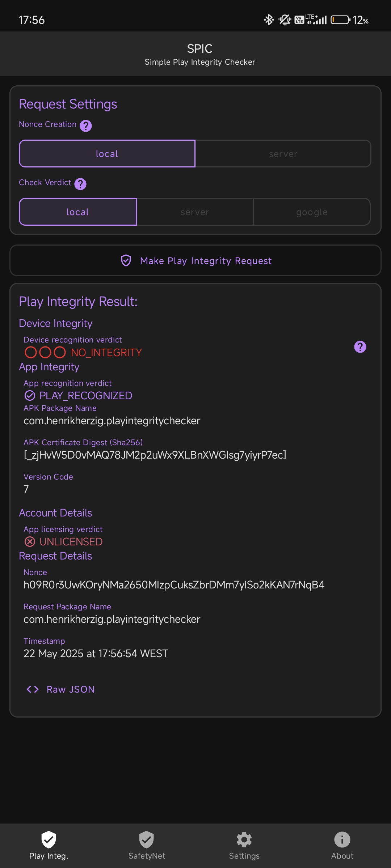
Task: Tap the shield icon in request button
Action: coord(126,260)
